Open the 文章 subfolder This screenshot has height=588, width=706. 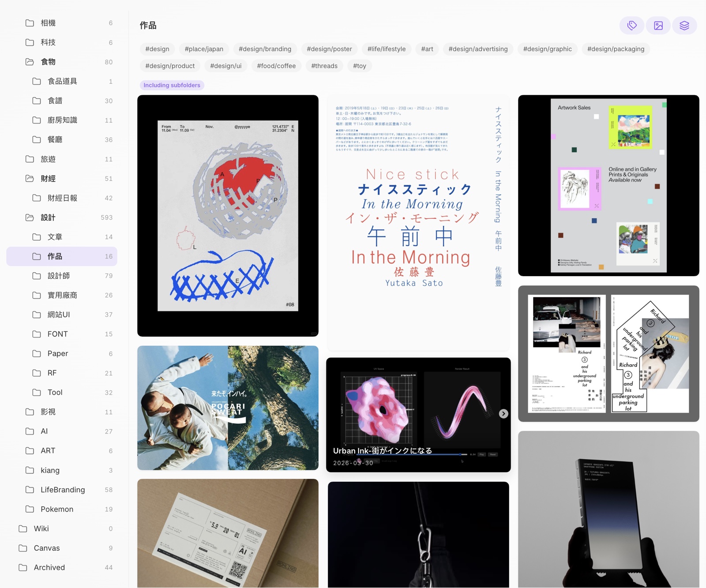click(62, 237)
